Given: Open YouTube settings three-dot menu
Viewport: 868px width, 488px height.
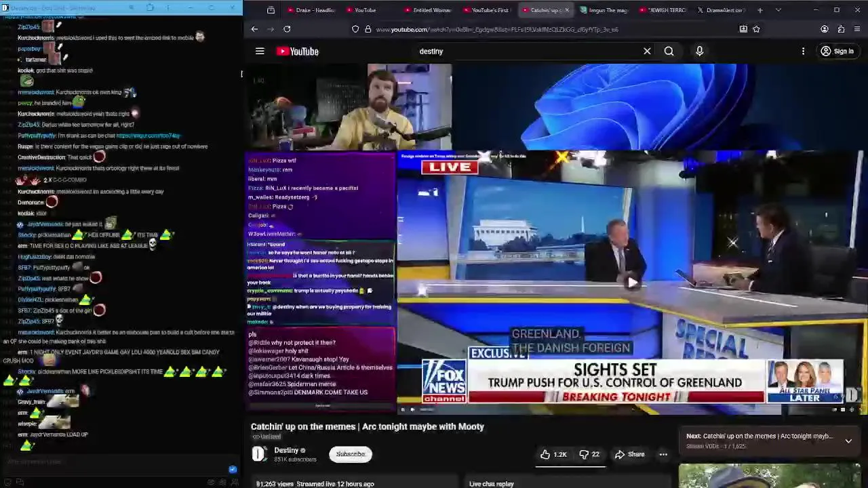Looking at the screenshot, I should [803, 51].
